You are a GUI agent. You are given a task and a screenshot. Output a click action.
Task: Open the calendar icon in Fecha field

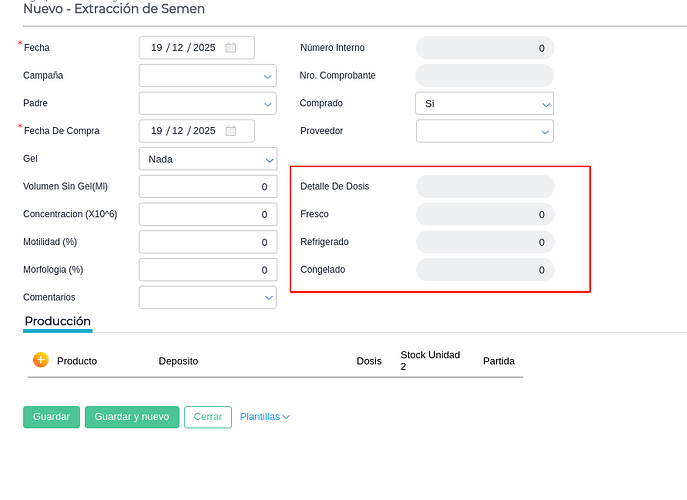click(x=231, y=48)
